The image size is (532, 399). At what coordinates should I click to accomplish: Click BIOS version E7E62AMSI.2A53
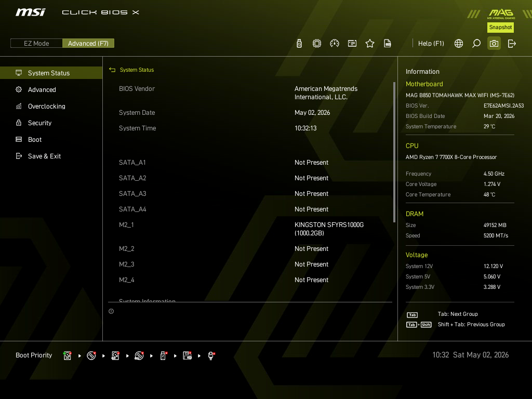pyautogui.click(x=503, y=106)
